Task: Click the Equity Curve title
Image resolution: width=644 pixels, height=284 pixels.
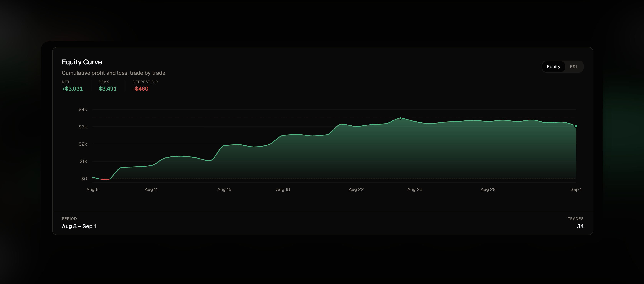Action: [82, 62]
